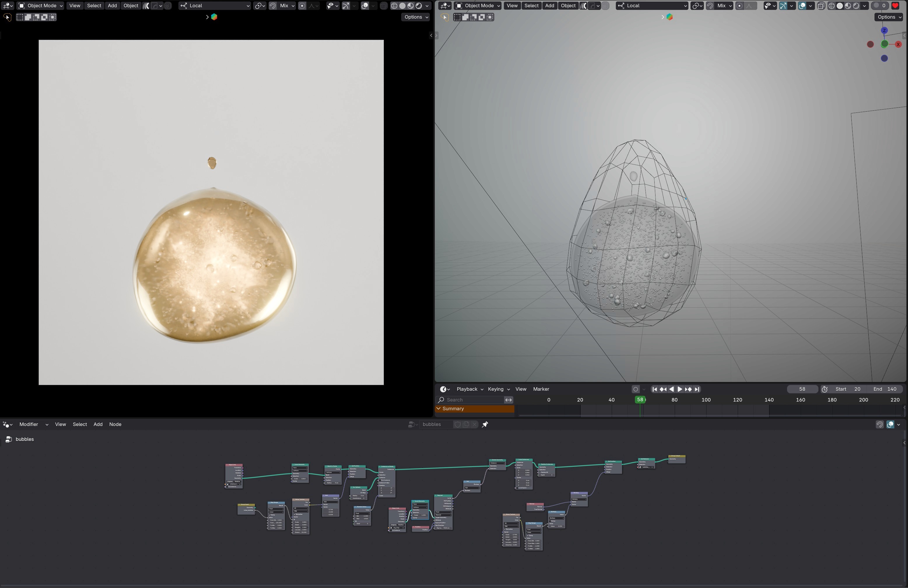Screen dimensions: 908x588
Task: Open the Object Mode dropdown in left viewport
Action: 41,6
